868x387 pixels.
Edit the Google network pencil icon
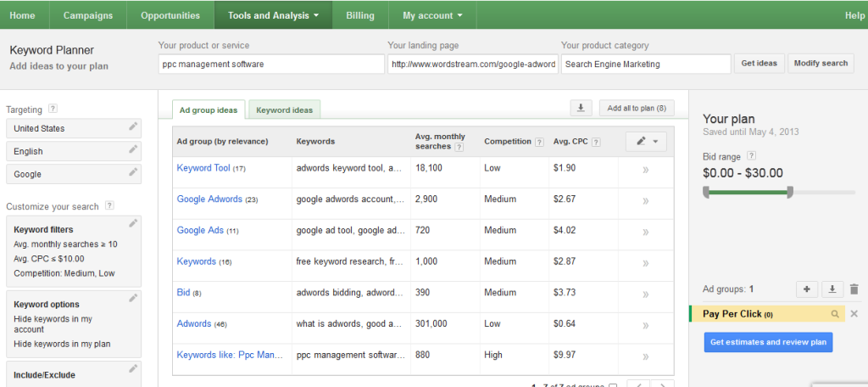[133, 172]
